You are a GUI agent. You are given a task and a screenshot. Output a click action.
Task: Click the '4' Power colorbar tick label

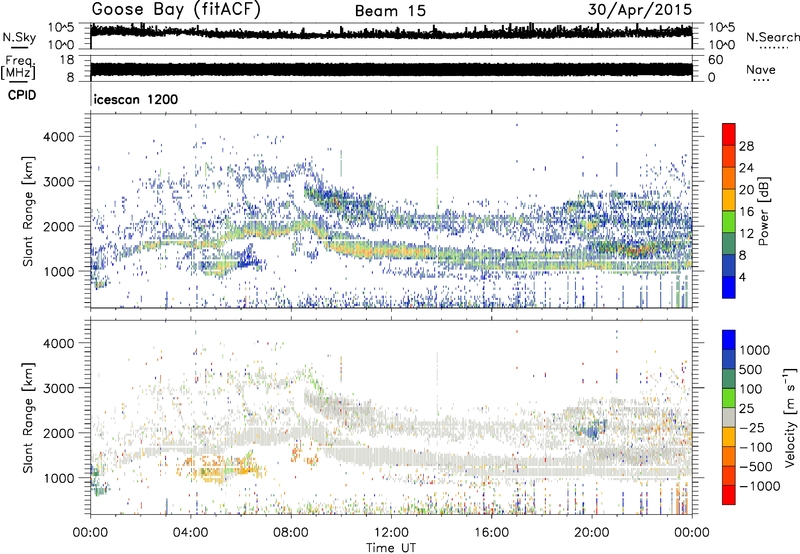pyautogui.click(x=742, y=277)
